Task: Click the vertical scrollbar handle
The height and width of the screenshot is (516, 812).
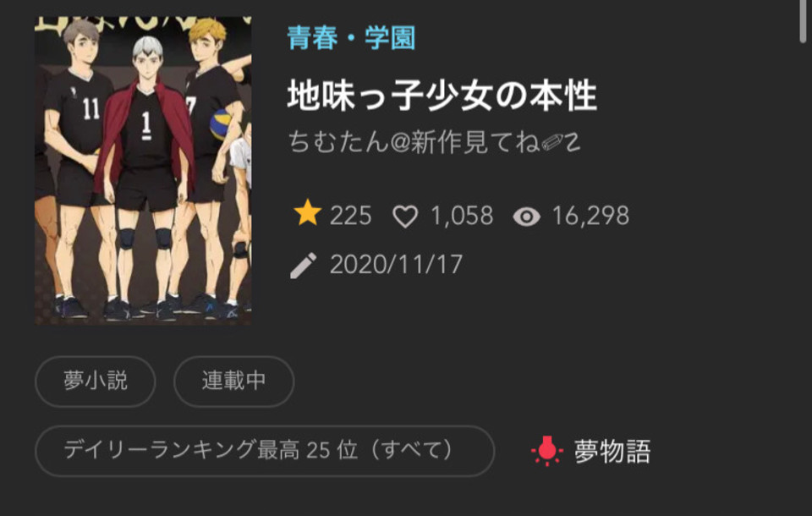Action: pyautogui.click(x=804, y=20)
